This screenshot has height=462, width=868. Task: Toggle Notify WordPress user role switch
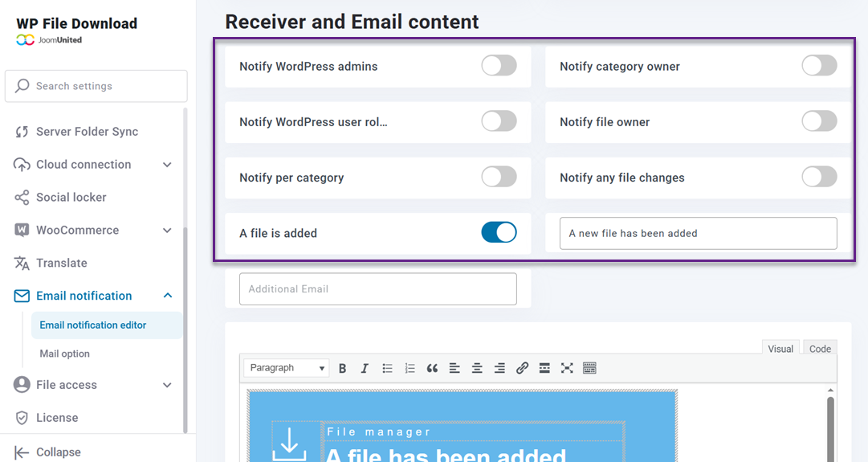[x=499, y=121]
